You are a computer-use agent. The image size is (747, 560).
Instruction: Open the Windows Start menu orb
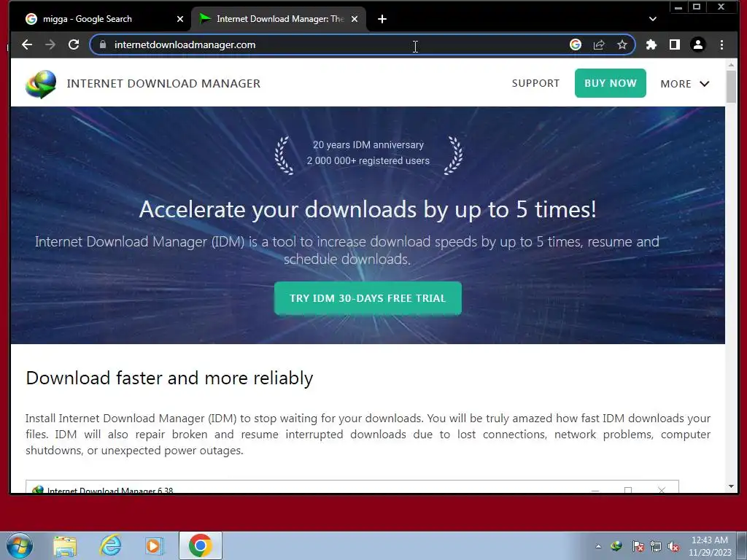[x=20, y=545]
